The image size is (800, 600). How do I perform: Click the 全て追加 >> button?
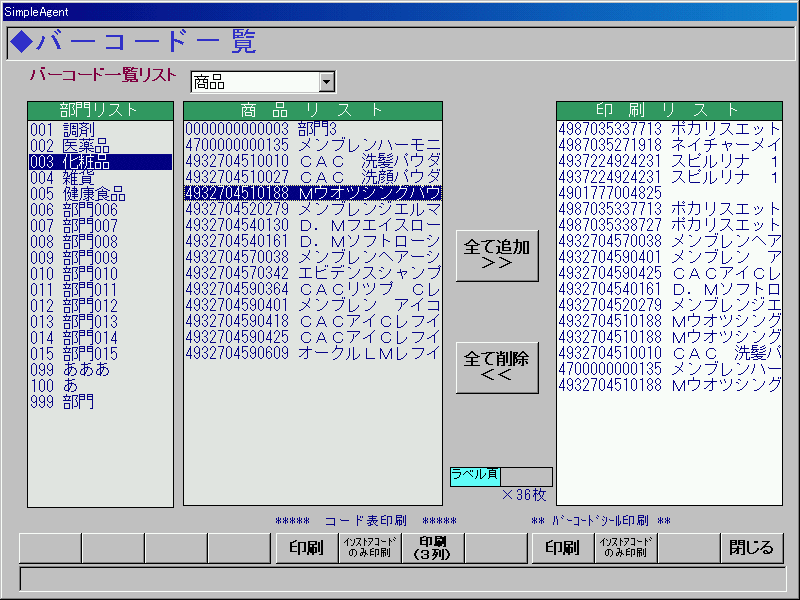497,255
